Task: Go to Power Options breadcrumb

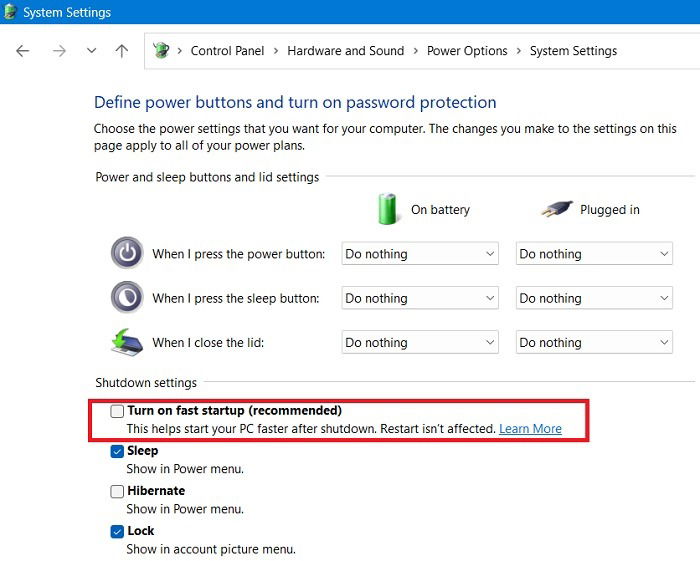Action: click(x=467, y=51)
